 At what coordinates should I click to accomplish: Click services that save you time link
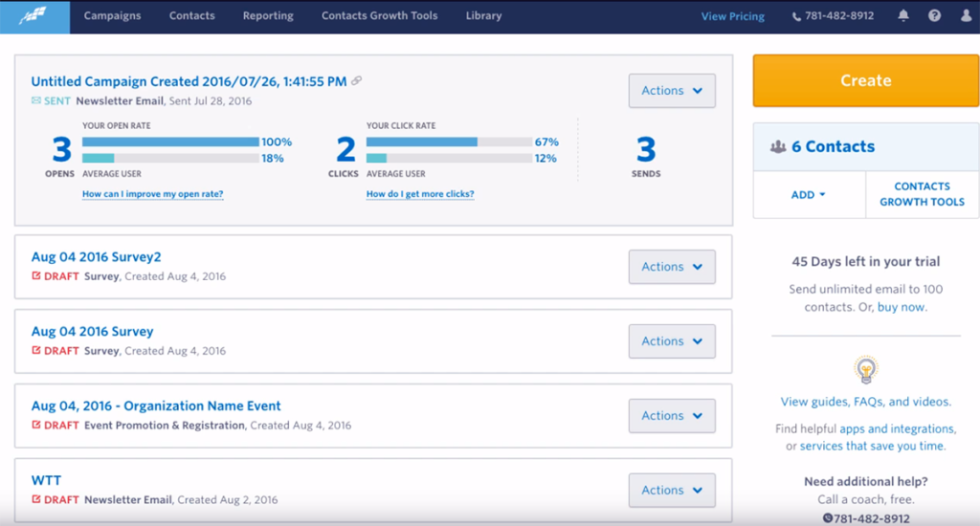[872, 446]
